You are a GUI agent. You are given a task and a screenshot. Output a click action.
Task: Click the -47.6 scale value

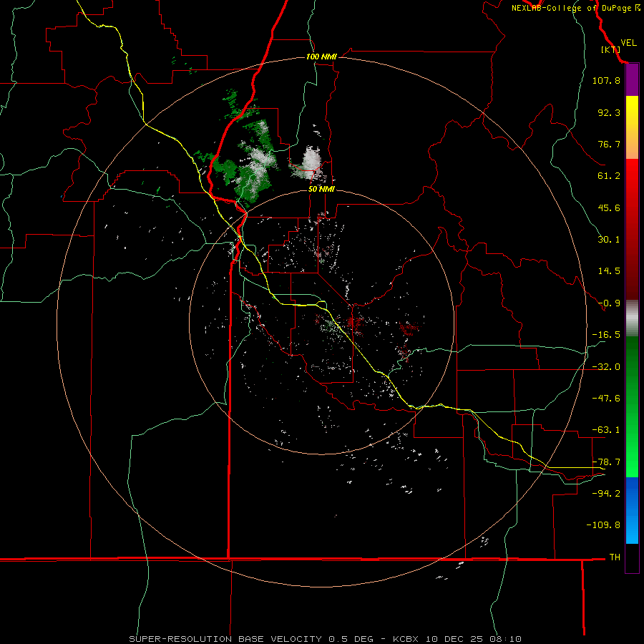pos(606,399)
